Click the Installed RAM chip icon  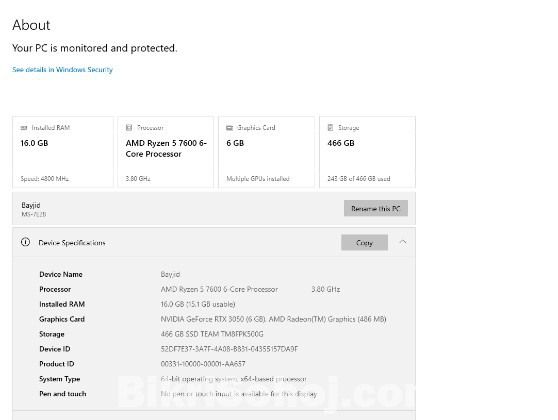[24, 128]
